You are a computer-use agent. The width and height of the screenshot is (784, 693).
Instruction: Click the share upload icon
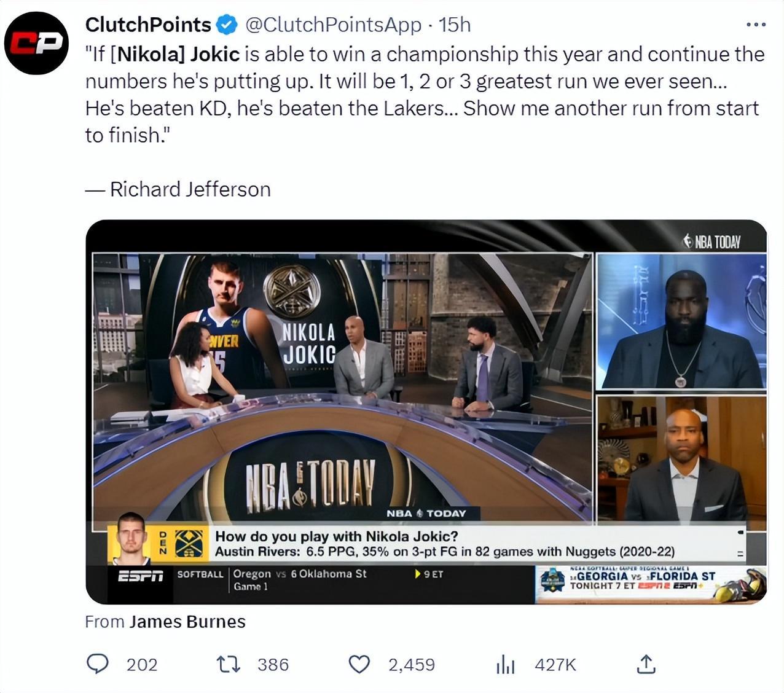(646, 664)
